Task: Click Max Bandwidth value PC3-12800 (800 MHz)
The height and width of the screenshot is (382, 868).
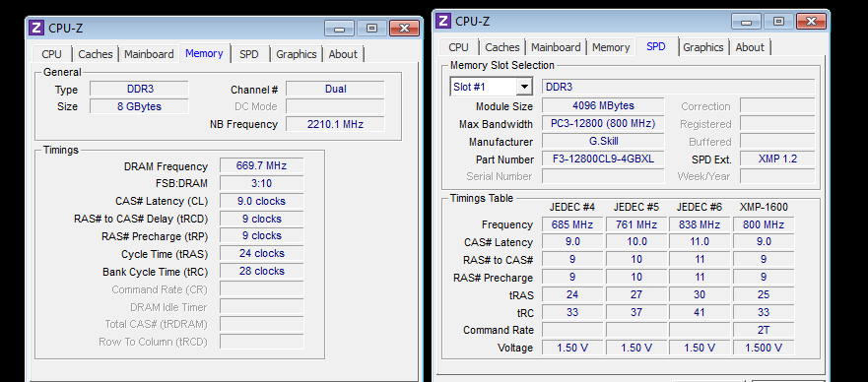Action: pyautogui.click(x=603, y=124)
